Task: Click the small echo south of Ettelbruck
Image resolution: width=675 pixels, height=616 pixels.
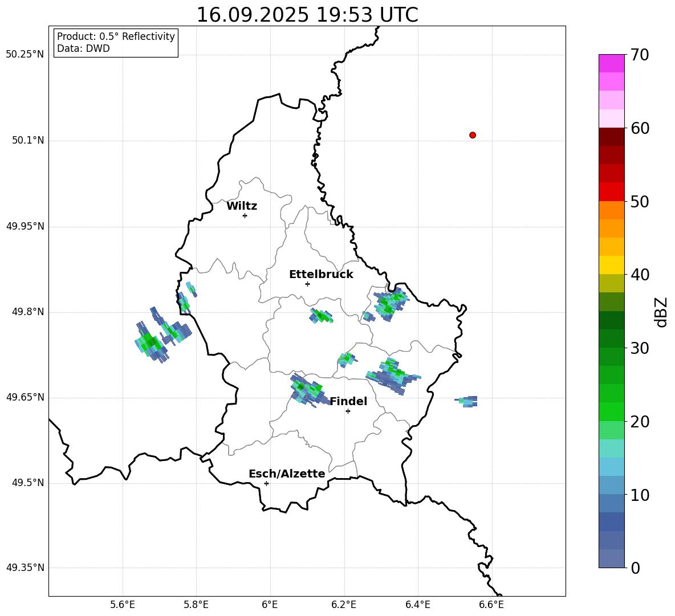Action: click(321, 316)
